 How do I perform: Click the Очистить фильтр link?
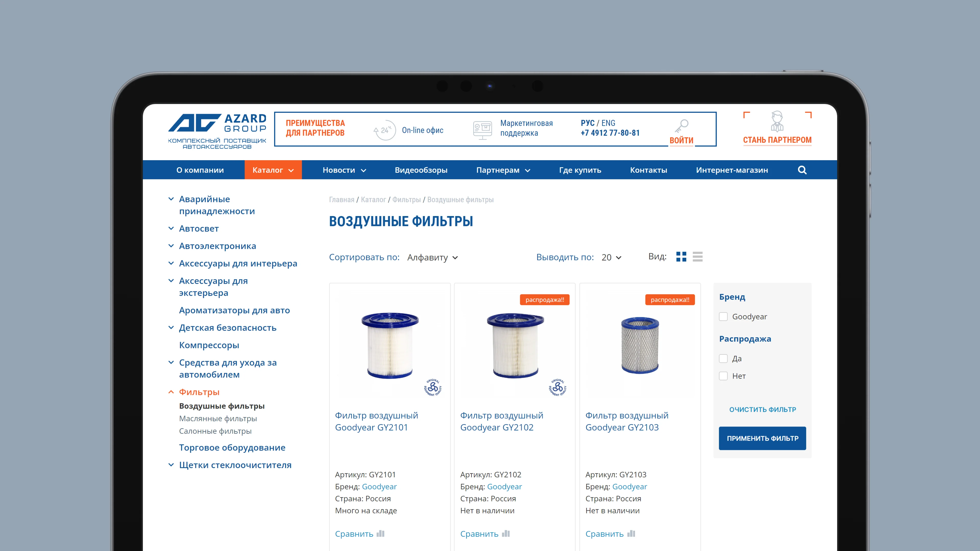[x=762, y=409]
